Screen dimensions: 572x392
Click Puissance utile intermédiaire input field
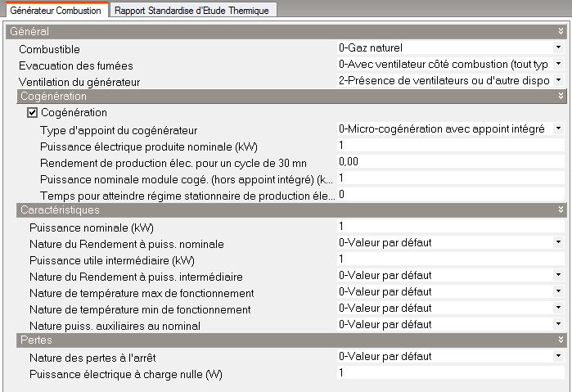[x=450, y=259]
